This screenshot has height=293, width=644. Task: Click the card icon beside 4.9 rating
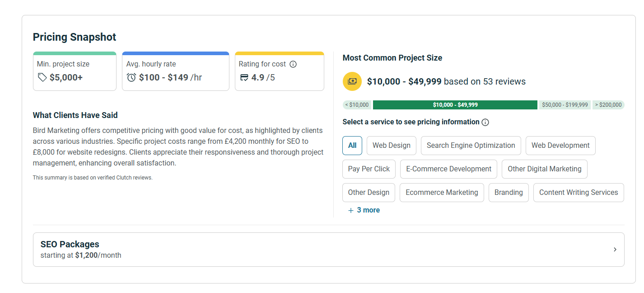click(244, 77)
